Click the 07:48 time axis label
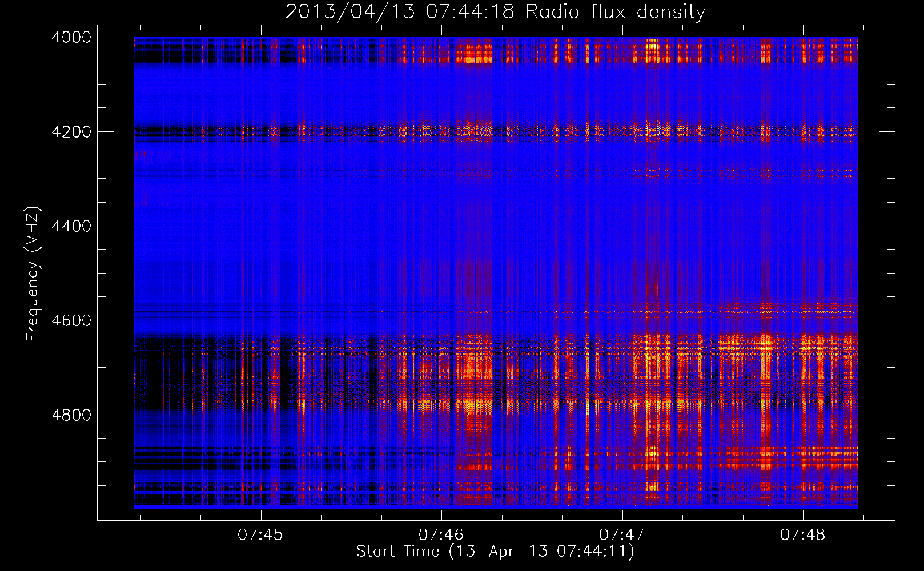 point(803,535)
